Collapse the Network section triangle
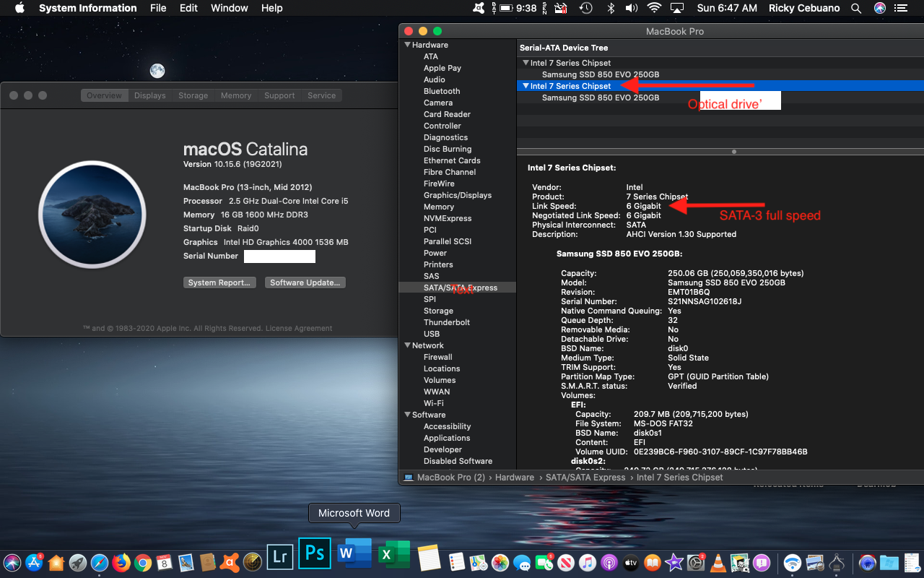The height and width of the screenshot is (578, 924). tap(407, 345)
